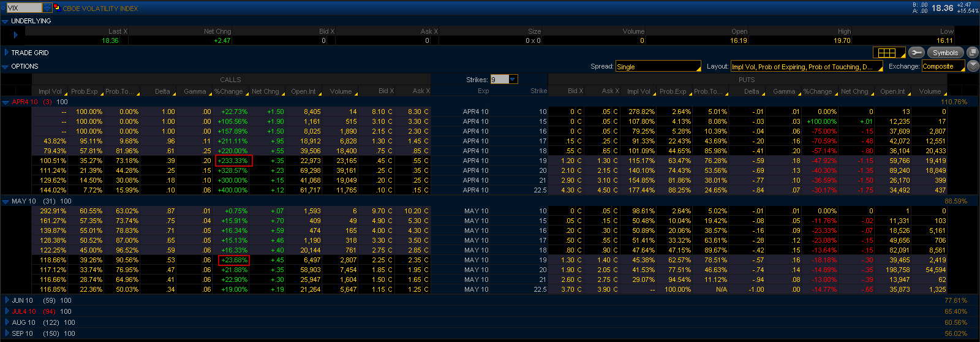Click MAY 10 strike 10 call bid 9.70 C

[382, 211]
